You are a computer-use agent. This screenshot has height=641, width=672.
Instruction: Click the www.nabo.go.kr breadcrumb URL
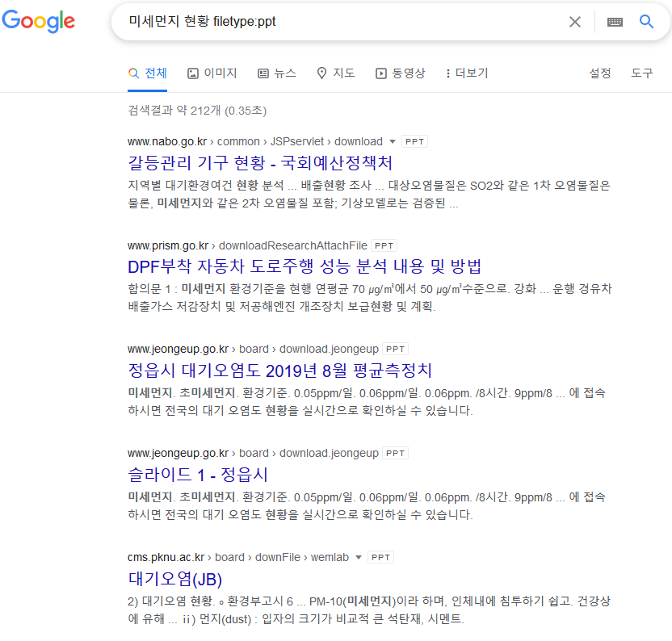[x=255, y=141]
